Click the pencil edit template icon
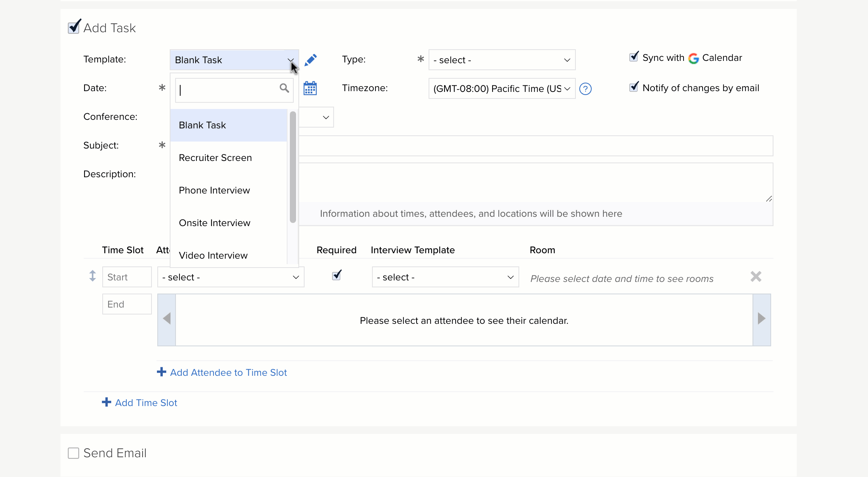Viewport: 868px width, 477px height. coord(310,60)
